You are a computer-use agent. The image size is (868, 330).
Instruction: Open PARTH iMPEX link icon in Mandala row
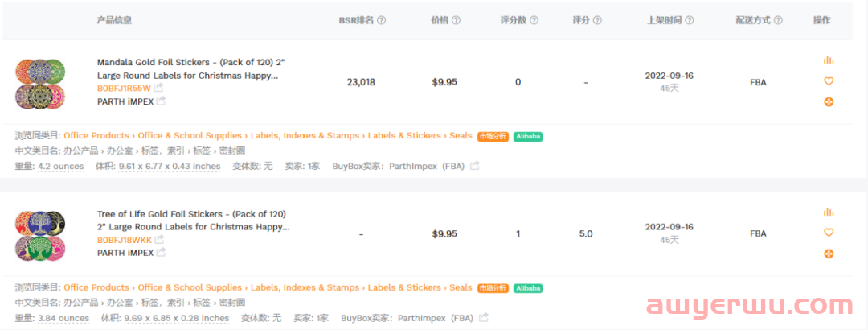tap(161, 101)
